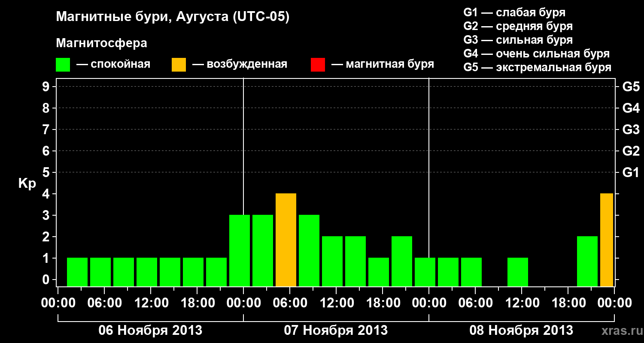Click the '— магнитная буря' legend label
The width and height of the screenshot is (644, 343).
383,65
